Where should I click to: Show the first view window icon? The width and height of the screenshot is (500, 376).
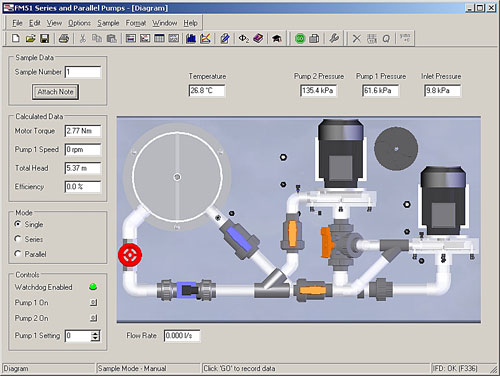131,38
